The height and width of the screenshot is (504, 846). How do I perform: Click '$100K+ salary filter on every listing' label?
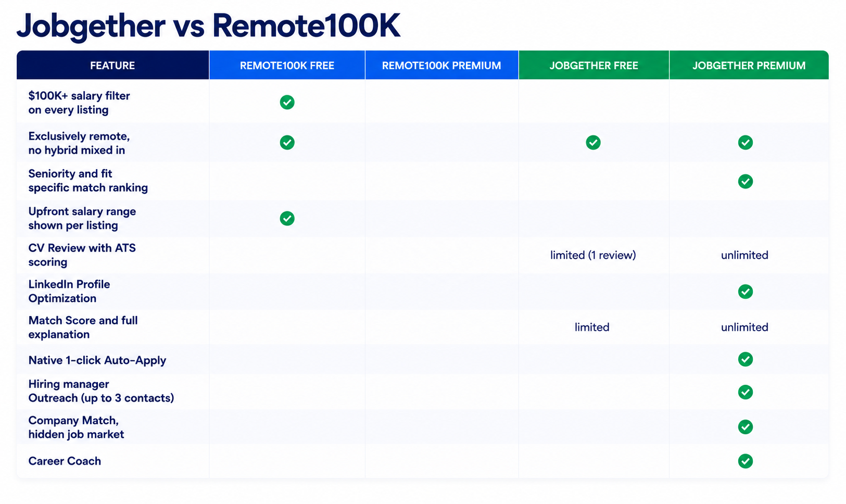pyautogui.click(x=79, y=103)
